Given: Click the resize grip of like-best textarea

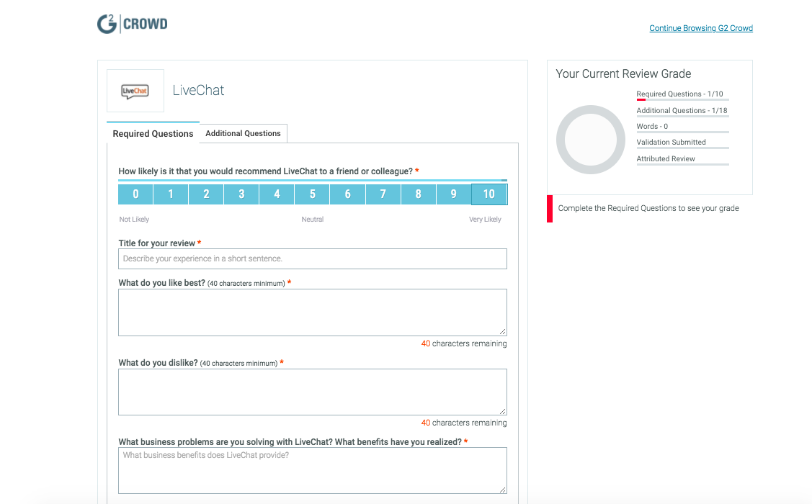Looking at the screenshot, I should [502, 332].
